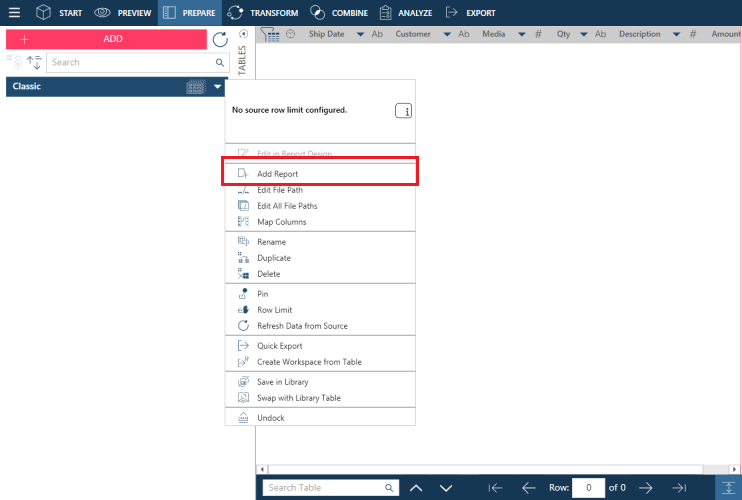Click the Row number input box
The image size is (742, 500).
click(x=588, y=488)
